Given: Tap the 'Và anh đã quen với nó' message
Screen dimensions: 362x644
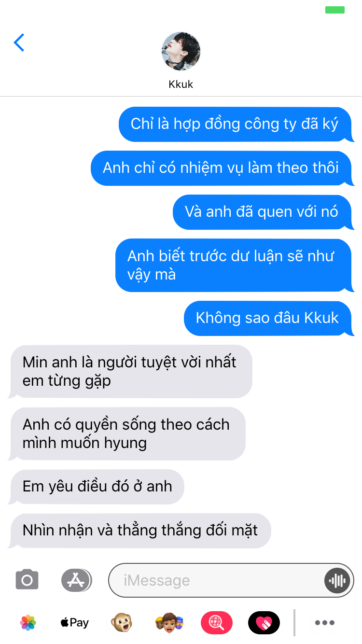Looking at the screenshot, I should [x=264, y=212].
